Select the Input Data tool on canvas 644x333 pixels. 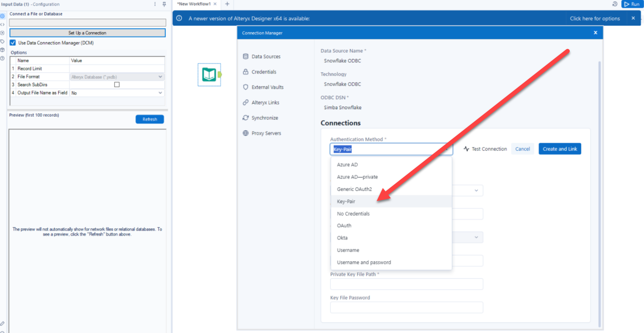point(209,74)
